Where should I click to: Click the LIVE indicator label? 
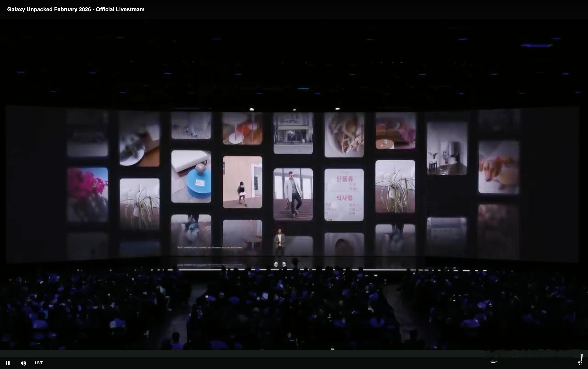click(39, 363)
